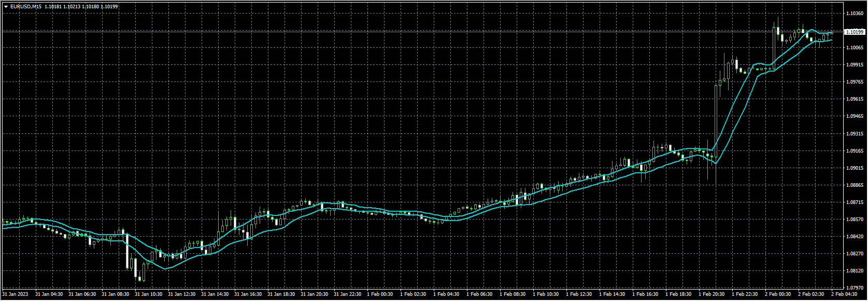Click the 1.10065 price scale label
This screenshot has height=301, width=868.
[x=854, y=48]
